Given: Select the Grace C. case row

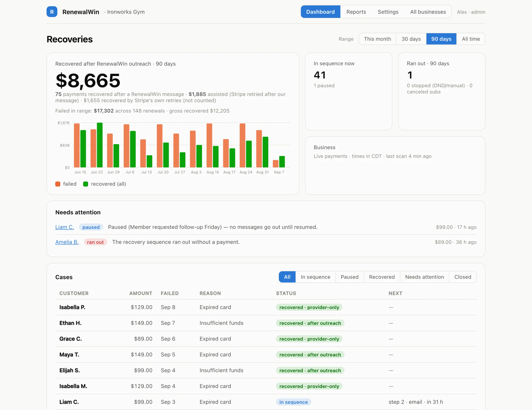Looking at the screenshot, I should (x=266, y=339).
